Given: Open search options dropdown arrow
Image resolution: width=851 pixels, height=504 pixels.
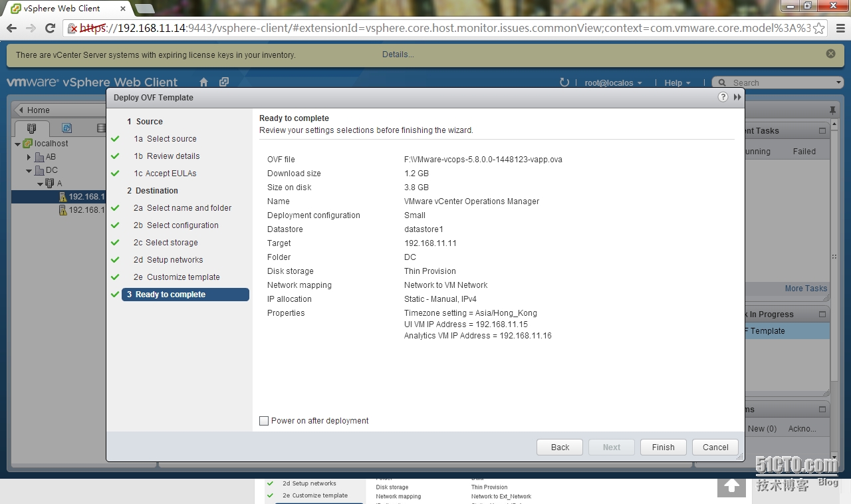Looking at the screenshot, I should (x=838, y=83).
